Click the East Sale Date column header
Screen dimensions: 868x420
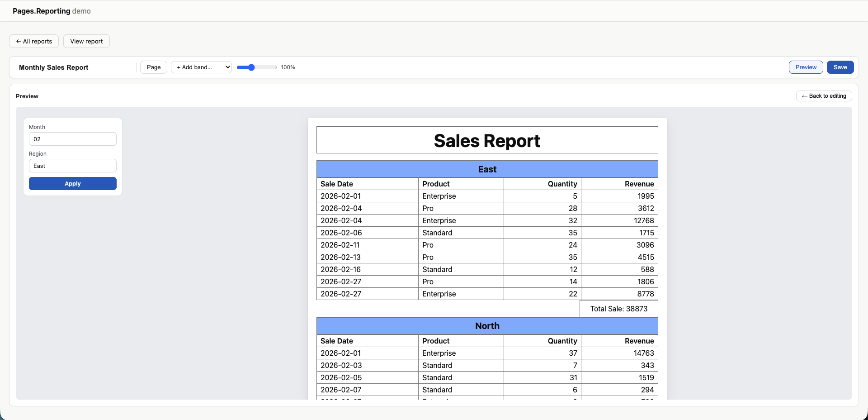point(367,184)
